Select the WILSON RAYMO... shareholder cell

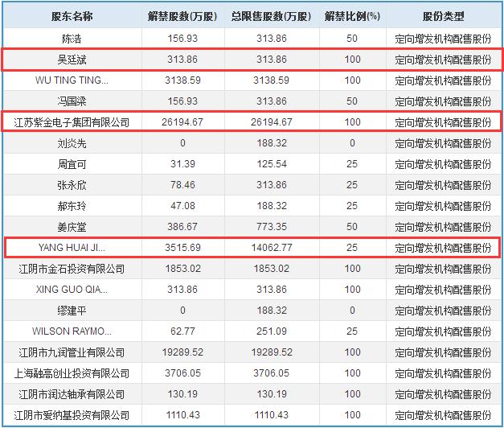point(72,331)
